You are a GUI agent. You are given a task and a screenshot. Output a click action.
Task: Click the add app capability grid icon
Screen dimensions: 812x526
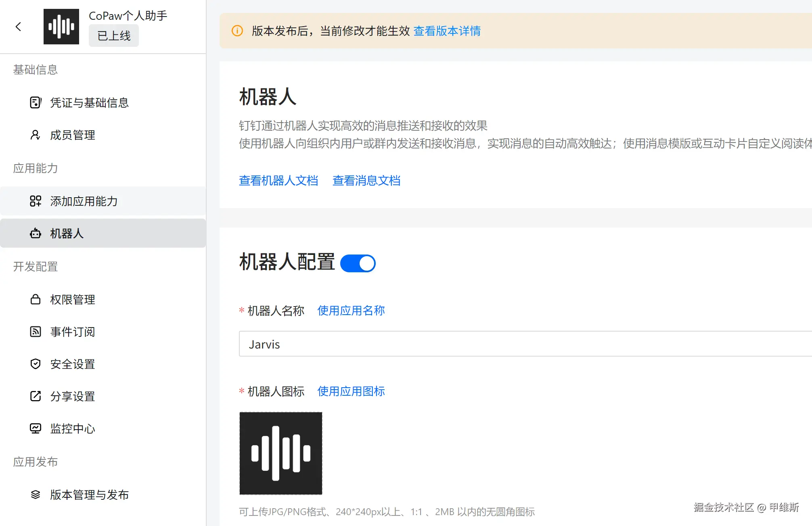coord(36,201)
